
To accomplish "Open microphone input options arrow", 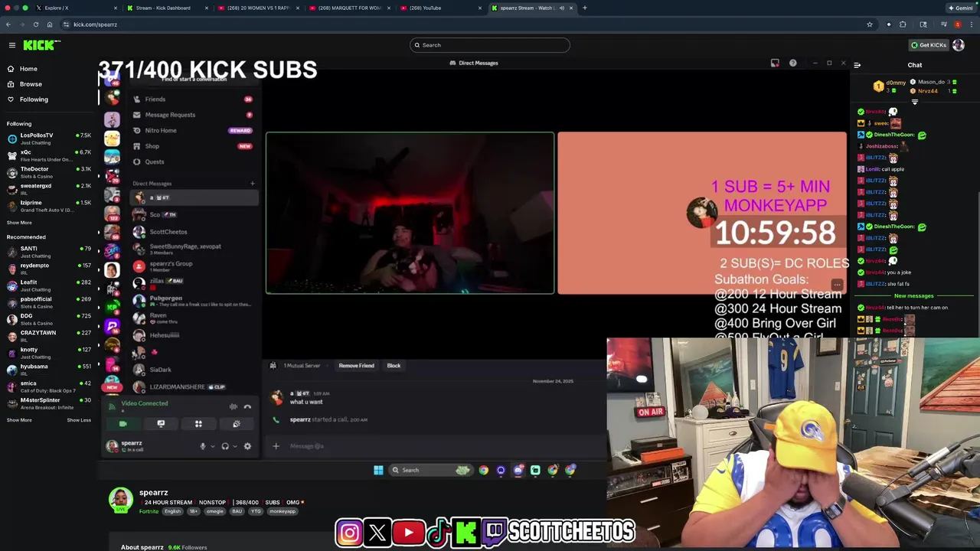I will tap(212, 446).
